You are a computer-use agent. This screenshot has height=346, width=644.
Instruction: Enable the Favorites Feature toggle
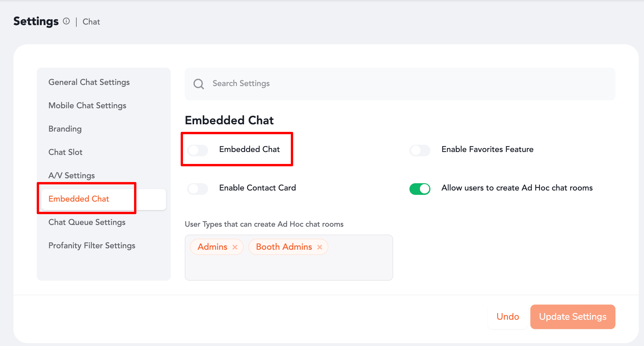tap(420, 150)
